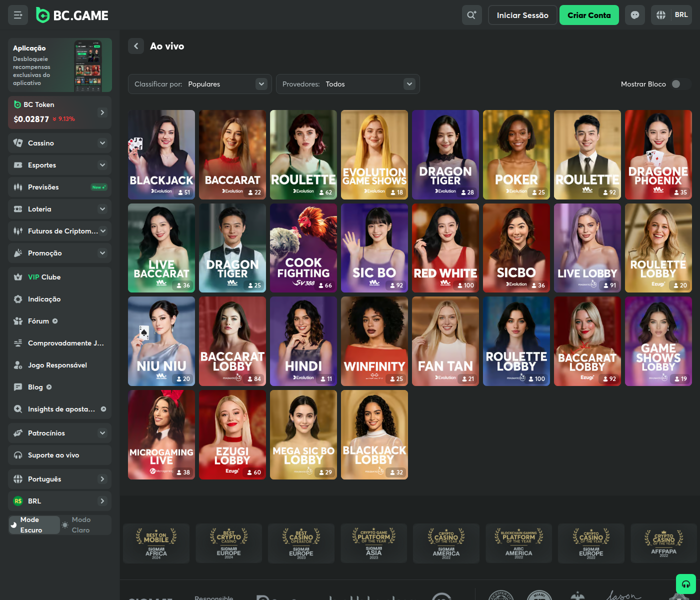Image resolution: width=700 pixels, height=600 pixels.
Task: Open the search icon in the header
Action: click(x=471, y=15)
